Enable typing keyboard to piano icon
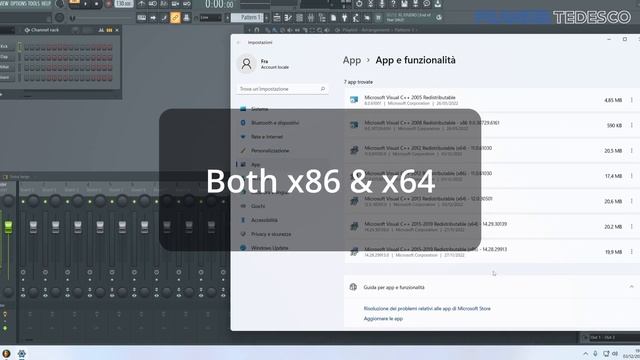This screenshot has width=640, height=360. point(142,18)
